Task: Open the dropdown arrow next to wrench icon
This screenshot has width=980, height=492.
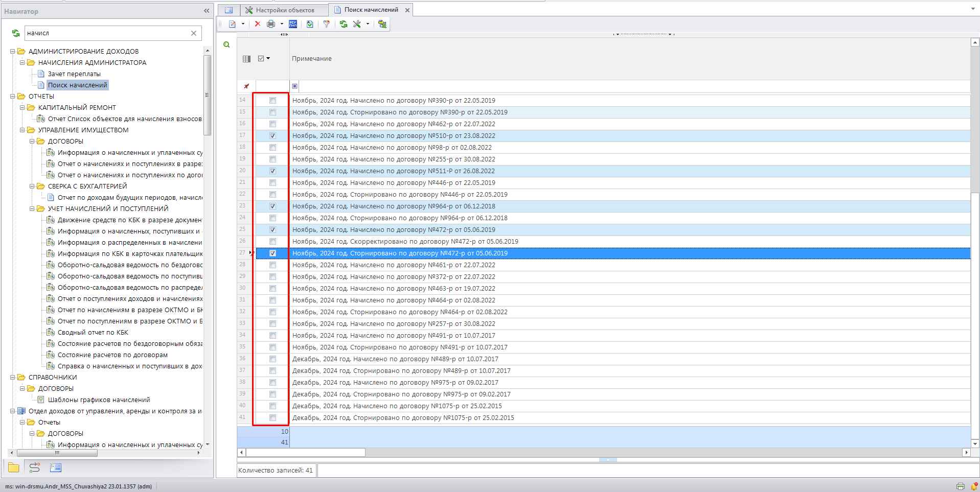Action: [x=368, y=24]
